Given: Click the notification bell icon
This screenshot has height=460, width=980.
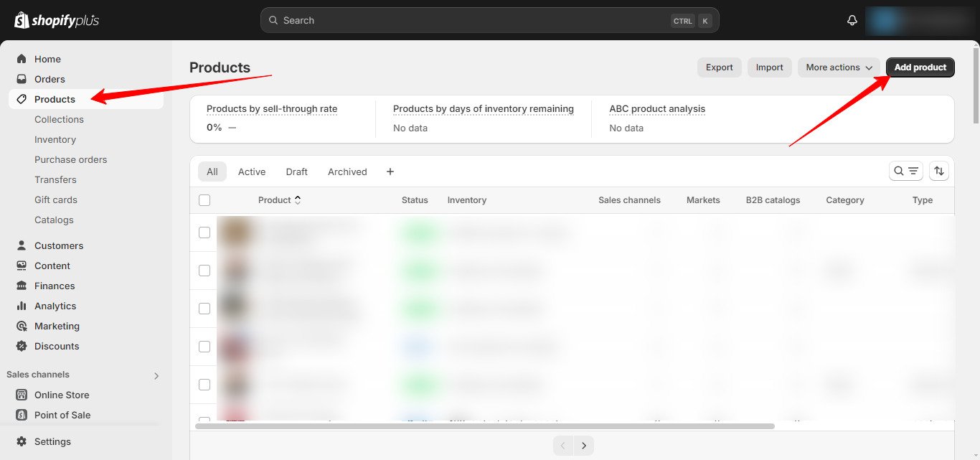Looking at the screenshot, I should [852, 21].
